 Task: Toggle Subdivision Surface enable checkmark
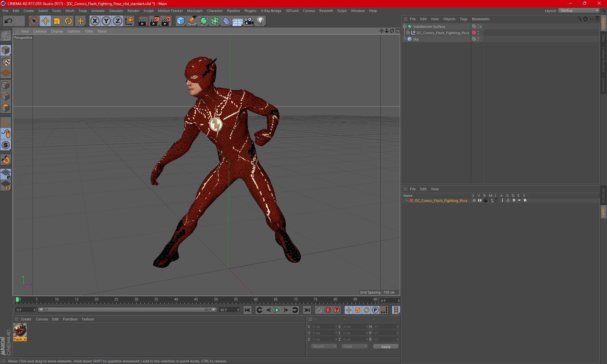click(481, 27)
